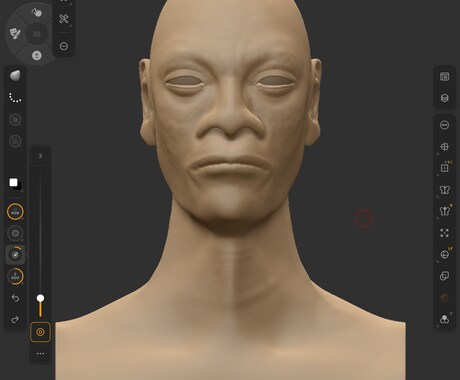Toggle the RGB ring button
The image size is (460, 380).
(15, 212)
